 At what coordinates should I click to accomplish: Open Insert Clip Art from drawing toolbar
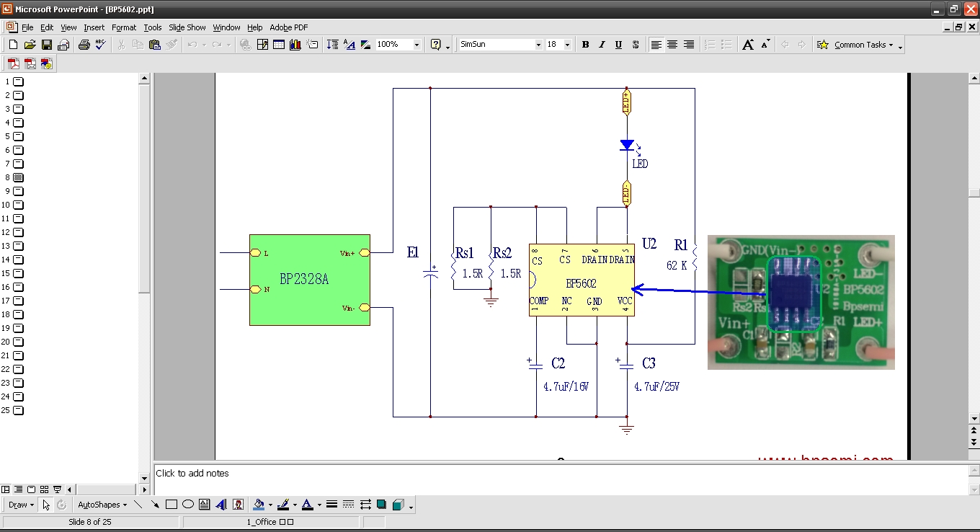pyautogui.click(x=238, y=505)
